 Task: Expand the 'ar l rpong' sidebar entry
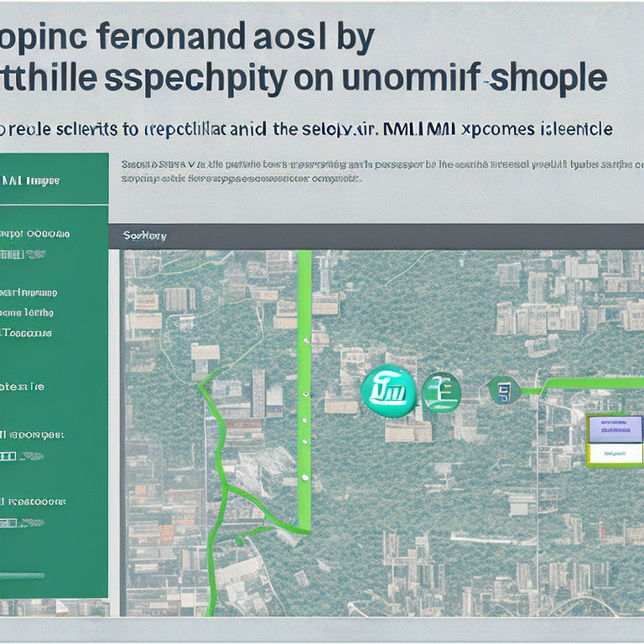(x=28, y=293)
